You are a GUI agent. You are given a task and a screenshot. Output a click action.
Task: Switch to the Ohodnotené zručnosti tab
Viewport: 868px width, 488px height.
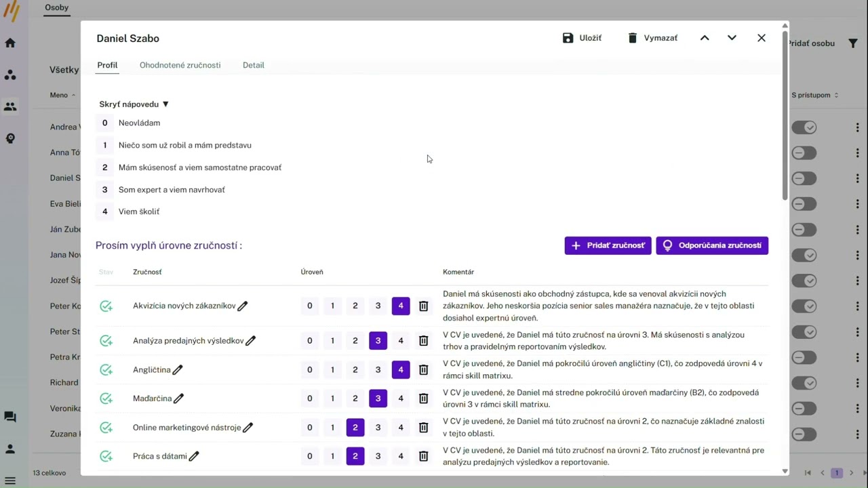click(180, 65)
